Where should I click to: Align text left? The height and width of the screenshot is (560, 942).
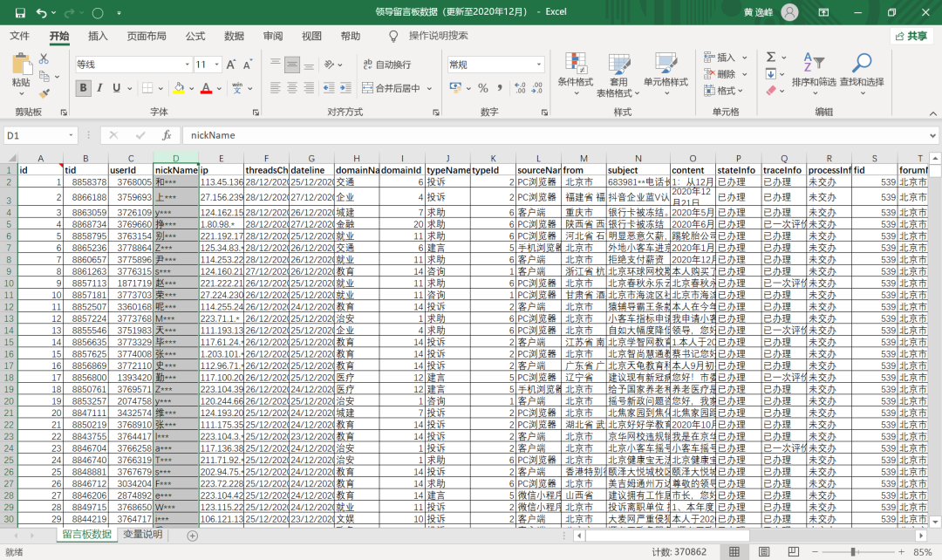tap(275, 88)
